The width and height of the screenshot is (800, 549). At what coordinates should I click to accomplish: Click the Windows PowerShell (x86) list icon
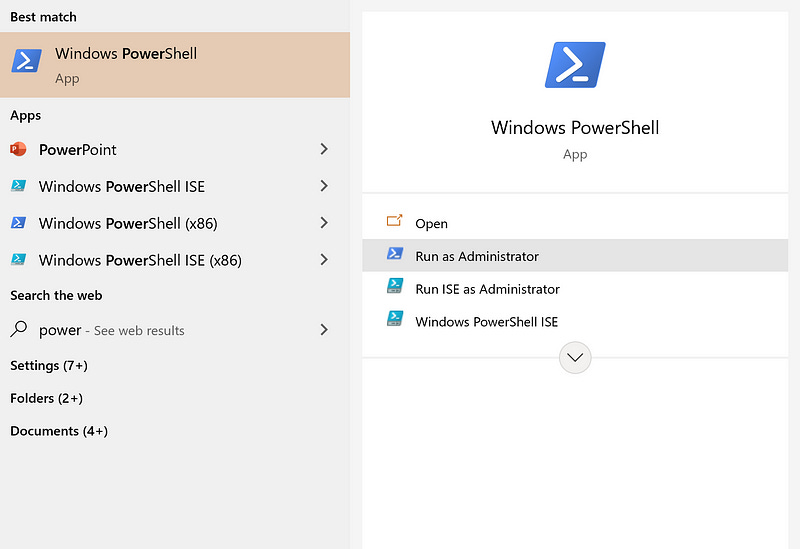pyautogui.click(x=18, y=222)
